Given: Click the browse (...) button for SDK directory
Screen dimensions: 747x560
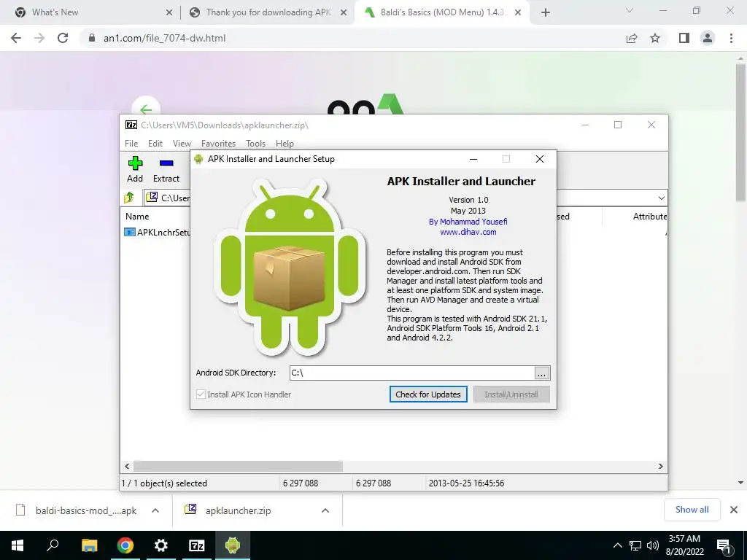Looking at the screenshot, I should [542, 373].
